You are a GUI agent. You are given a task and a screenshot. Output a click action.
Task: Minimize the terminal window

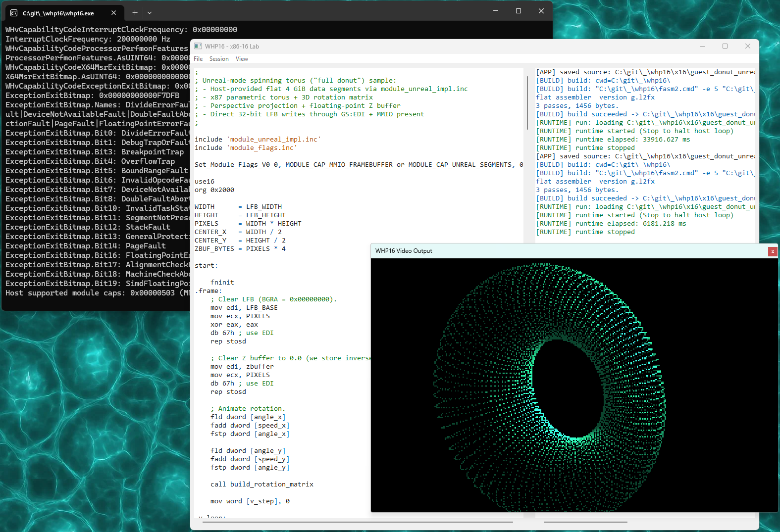[x=496, y=11]
